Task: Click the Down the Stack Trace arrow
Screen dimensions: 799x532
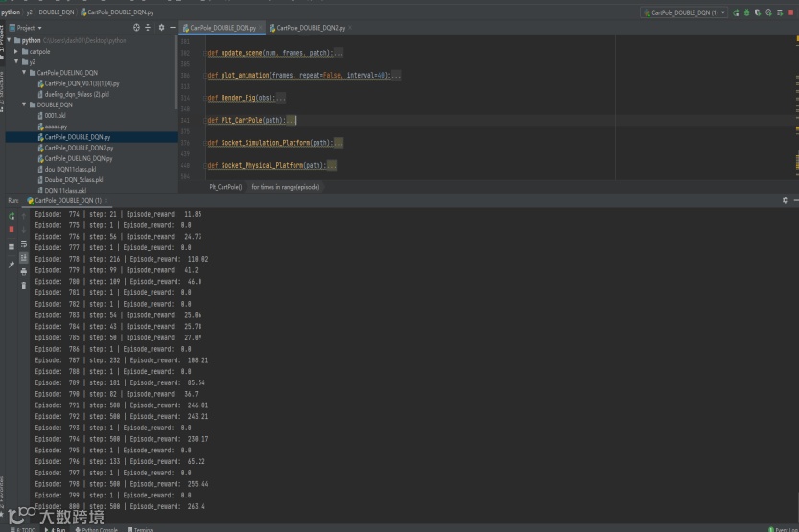Action: click(x=23, y=229)
